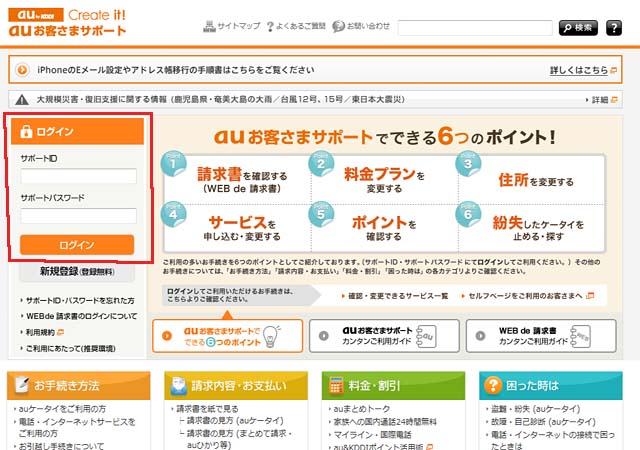Open auまとめトーク link
Screen dimensions: 640x450
[362, 408]
